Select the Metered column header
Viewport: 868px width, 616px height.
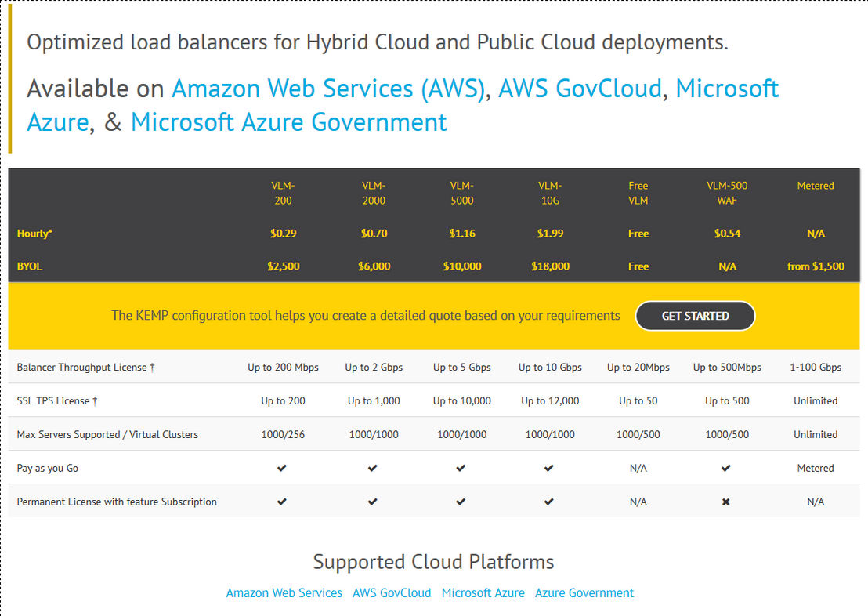[816, 186]
